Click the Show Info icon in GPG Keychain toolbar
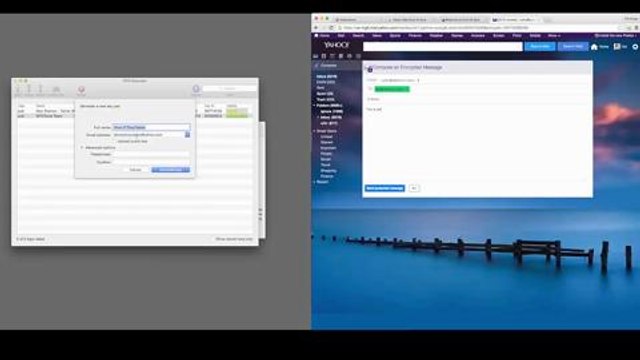This screenshot has height=360, width=640. (x=196, y=89)
